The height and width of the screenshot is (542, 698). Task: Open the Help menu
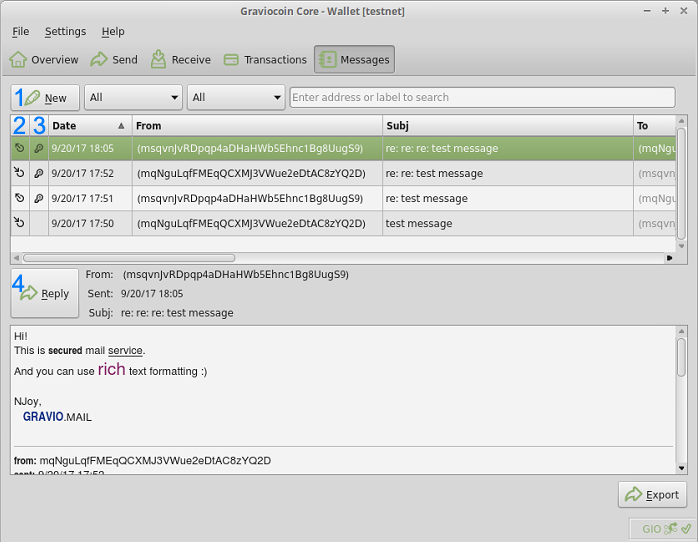113,32
